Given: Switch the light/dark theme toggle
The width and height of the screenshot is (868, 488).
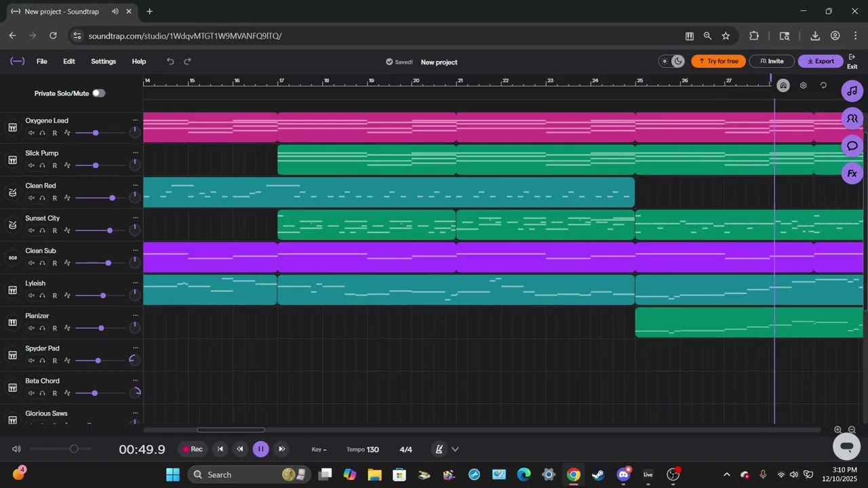Looking at the screenshot, I should tap(671, 62).
